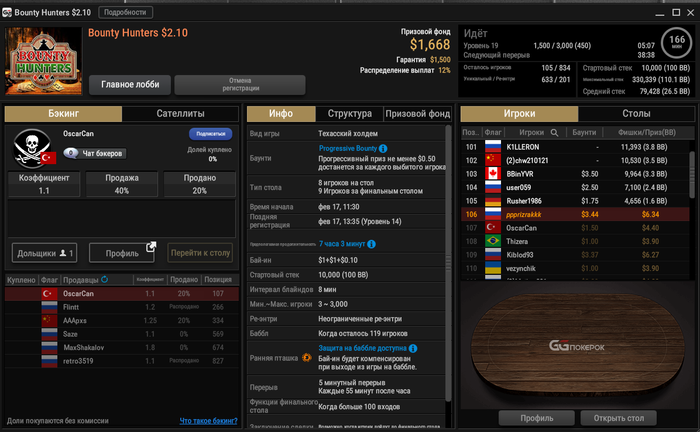Click the Canada flag of BBinYVR
This screenshot has height=432, width=700.
[493, 174]
